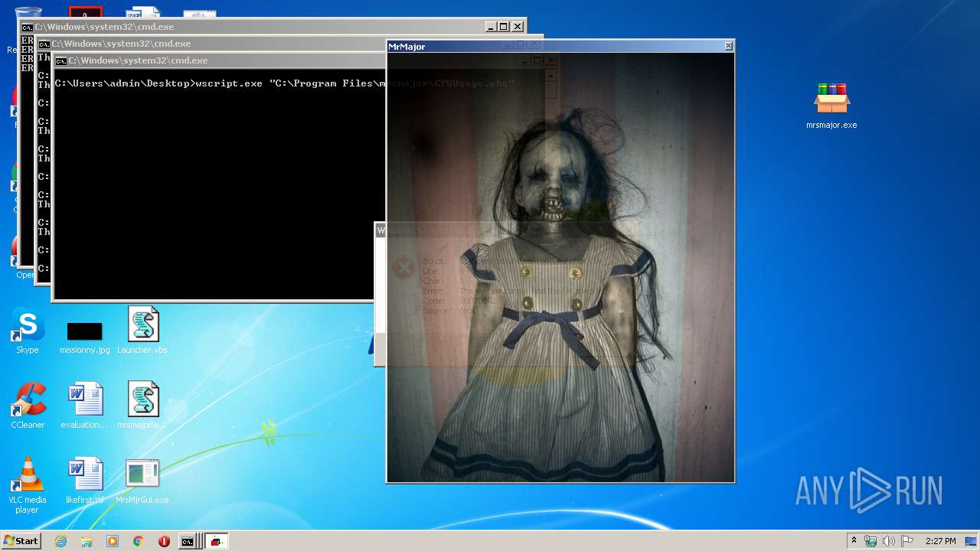The height and width of the screenshot is (551, 980).
Task: Select the MrsMjrGui.exe desktop icon
Action: coord(142,481)
